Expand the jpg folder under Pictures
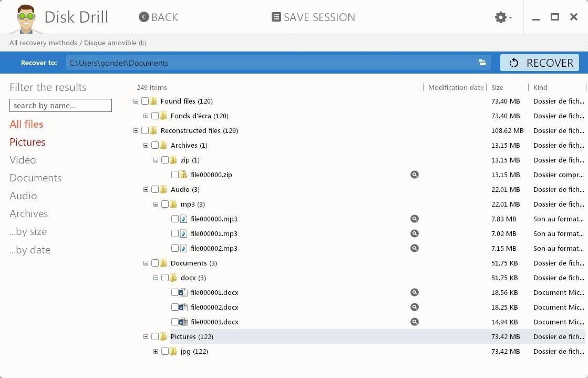 click(x=156, y=351)
